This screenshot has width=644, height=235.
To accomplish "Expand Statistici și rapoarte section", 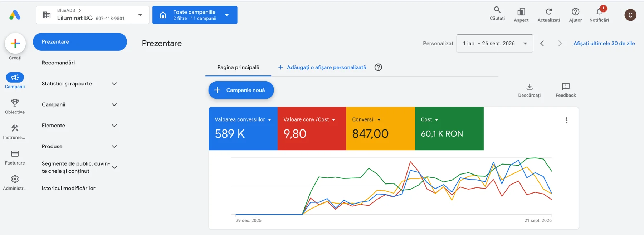I will pos(114,84).
